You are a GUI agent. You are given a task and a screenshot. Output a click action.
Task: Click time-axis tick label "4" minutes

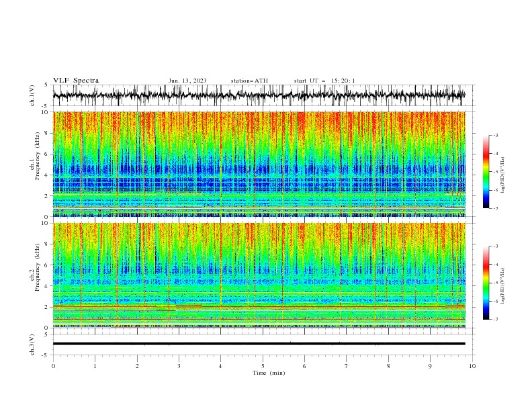pyautogui.click(x=220, y=366)
